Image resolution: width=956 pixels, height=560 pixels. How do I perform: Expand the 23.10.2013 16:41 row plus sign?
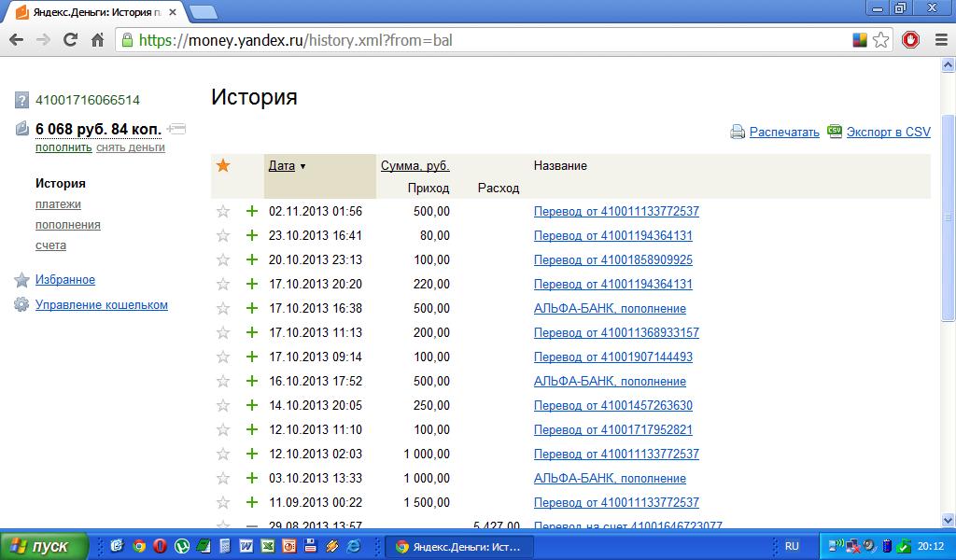(251, 236)
